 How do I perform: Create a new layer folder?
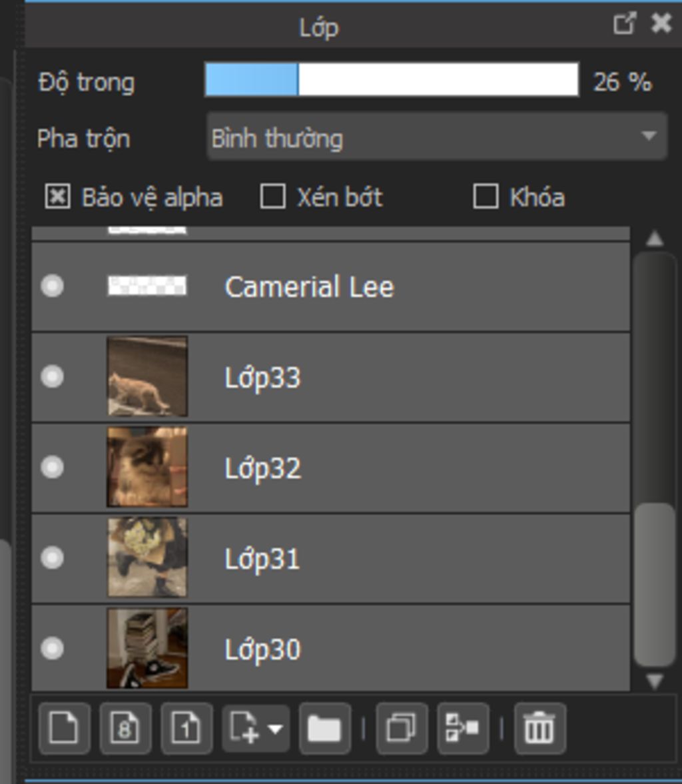click(x=324, y=728)
